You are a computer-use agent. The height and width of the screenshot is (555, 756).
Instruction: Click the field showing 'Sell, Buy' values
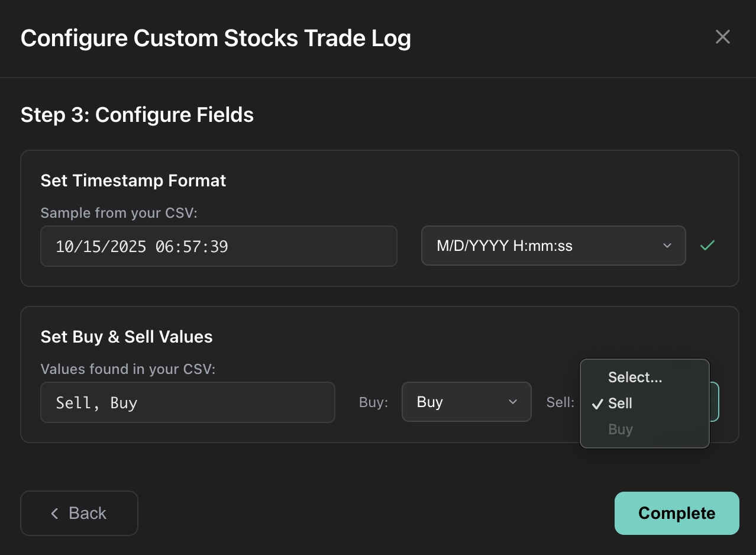click(188, 402)
